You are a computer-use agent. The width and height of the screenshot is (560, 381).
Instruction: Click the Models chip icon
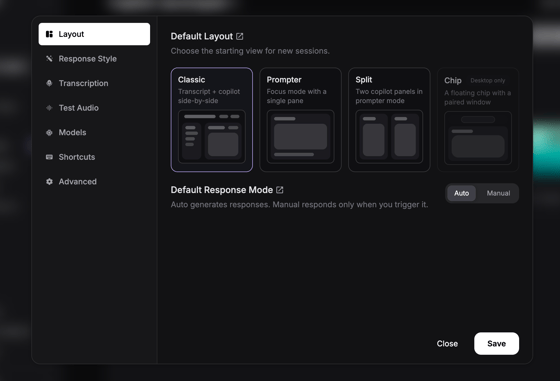[x=49, y=132]
